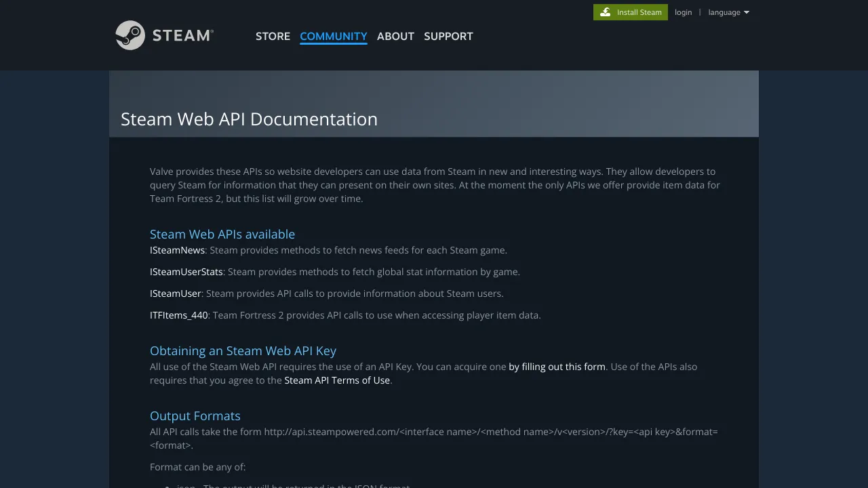Go to the ABOUT page
The width and height of the screenshot is (868, 488).
[395, 37]
